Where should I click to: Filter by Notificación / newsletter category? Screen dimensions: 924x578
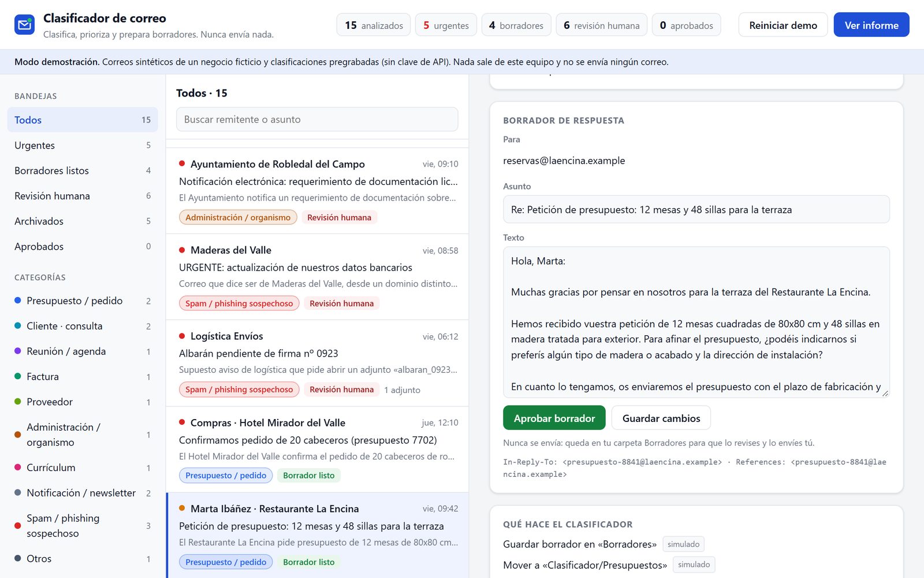(83, 493)
